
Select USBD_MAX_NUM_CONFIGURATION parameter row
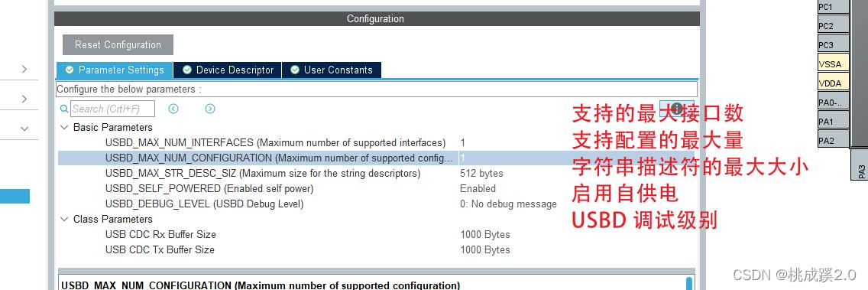[377, 158]
